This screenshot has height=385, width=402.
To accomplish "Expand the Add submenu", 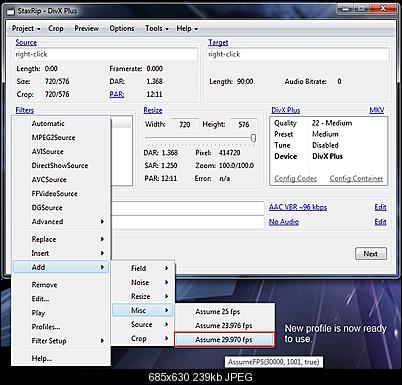I will (61, 267).
